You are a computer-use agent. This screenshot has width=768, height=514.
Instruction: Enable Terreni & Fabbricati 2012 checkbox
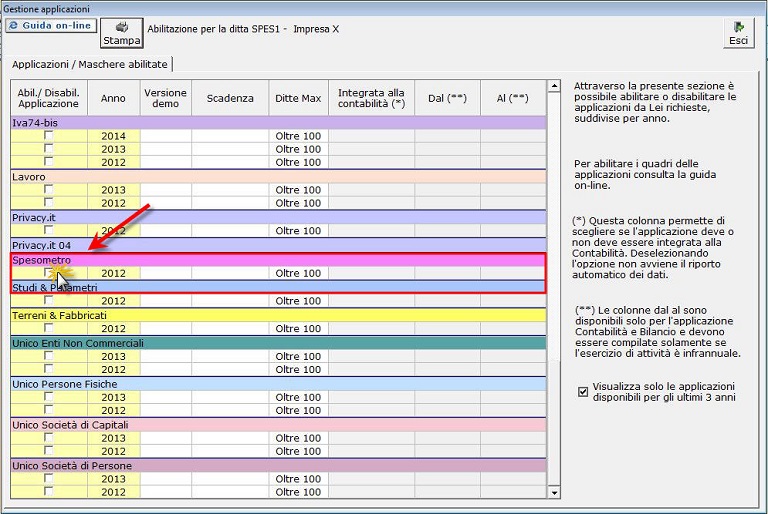48,328
